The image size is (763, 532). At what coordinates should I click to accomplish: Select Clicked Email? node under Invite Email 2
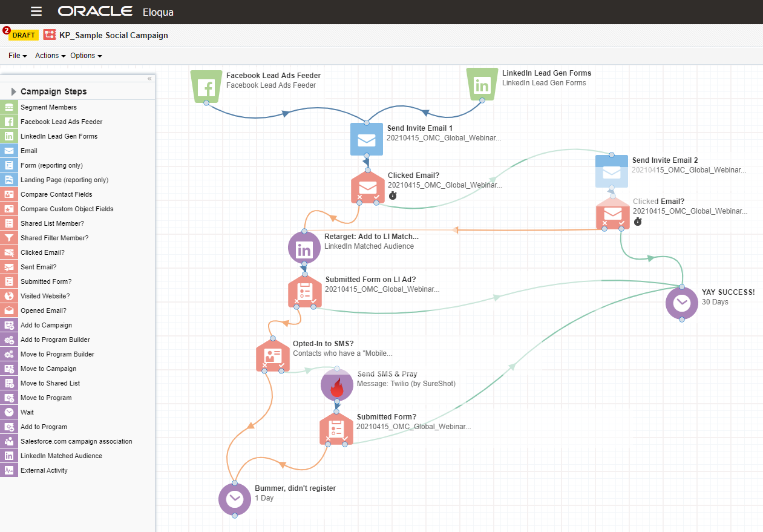pos(613,212)
